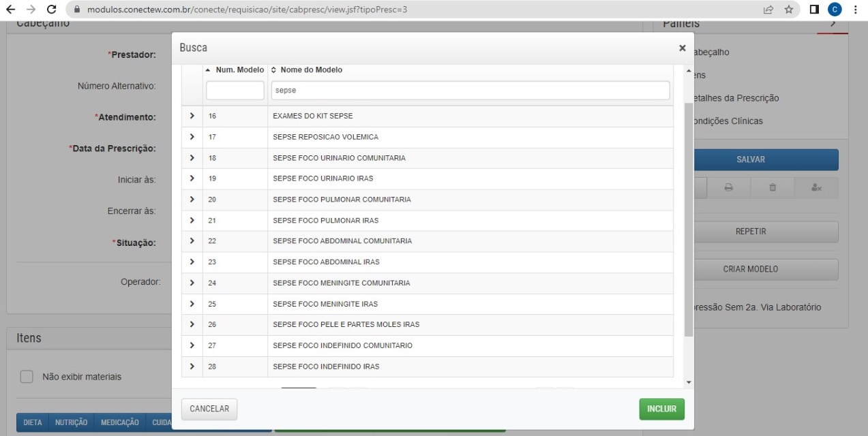Bookmark this page with star icon
The image size is (868, 436).
click(789, 10)
